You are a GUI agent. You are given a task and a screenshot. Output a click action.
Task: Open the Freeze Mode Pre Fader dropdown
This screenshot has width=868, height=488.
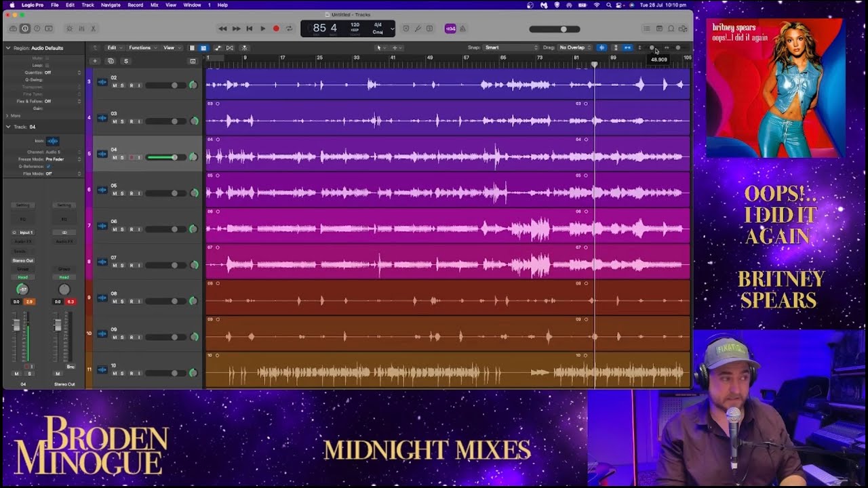pos(64,159)
